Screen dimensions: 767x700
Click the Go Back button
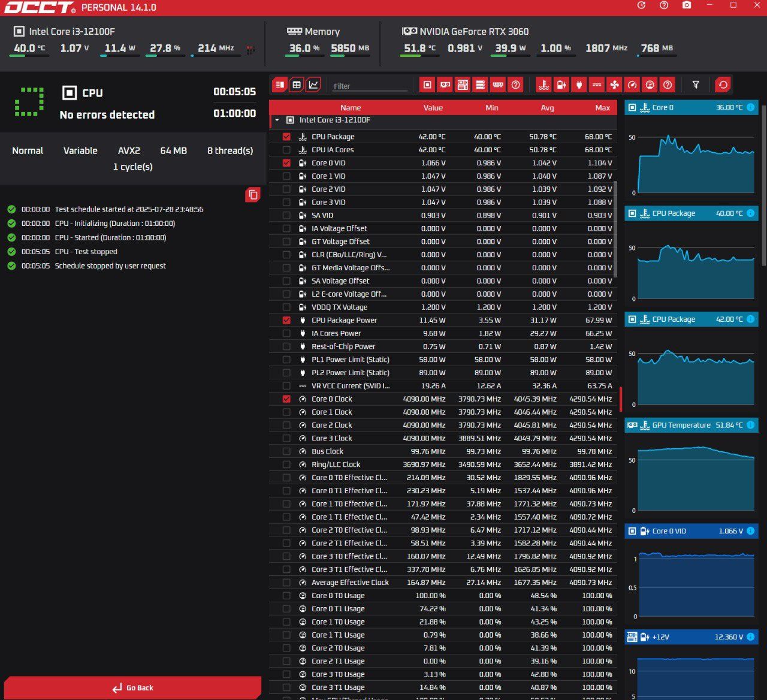point(132,687)
